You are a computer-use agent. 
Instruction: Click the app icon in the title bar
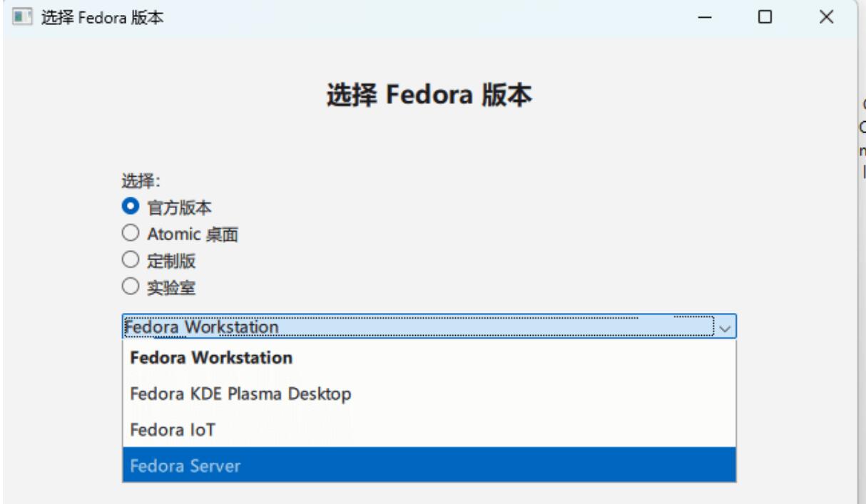[x=22, y=17]
